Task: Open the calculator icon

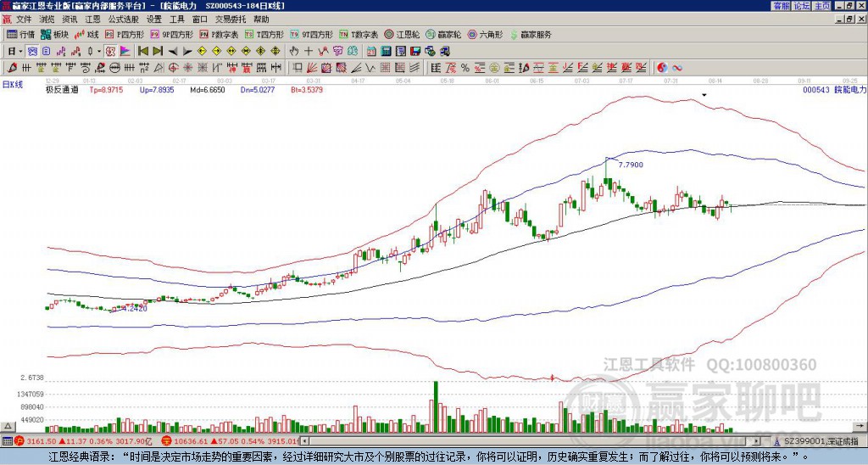Action: point(386,52)
